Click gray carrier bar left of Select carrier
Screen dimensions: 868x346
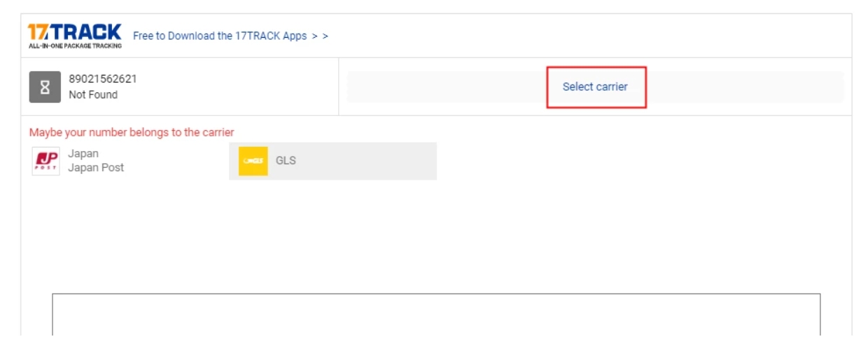point(448,87)
